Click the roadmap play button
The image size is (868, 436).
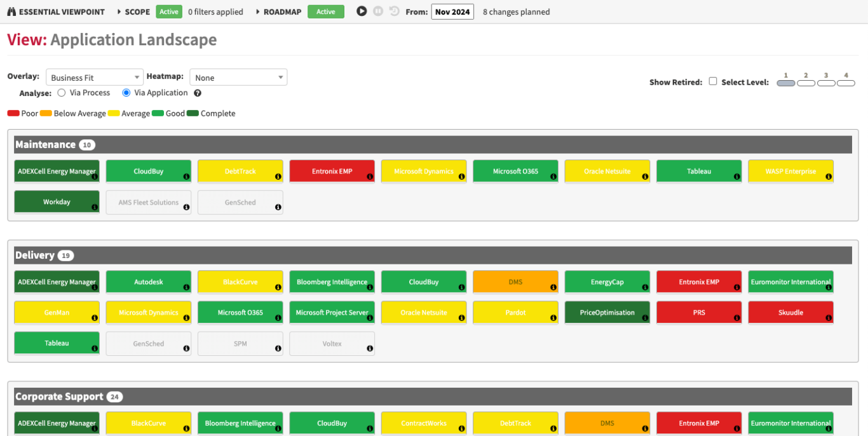(362, 11)
